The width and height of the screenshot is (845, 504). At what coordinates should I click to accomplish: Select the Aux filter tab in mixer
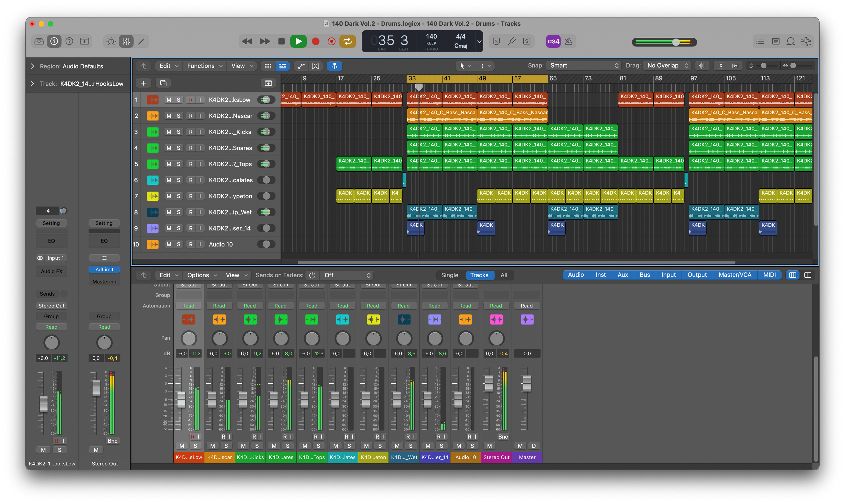[x=622, y=275]
